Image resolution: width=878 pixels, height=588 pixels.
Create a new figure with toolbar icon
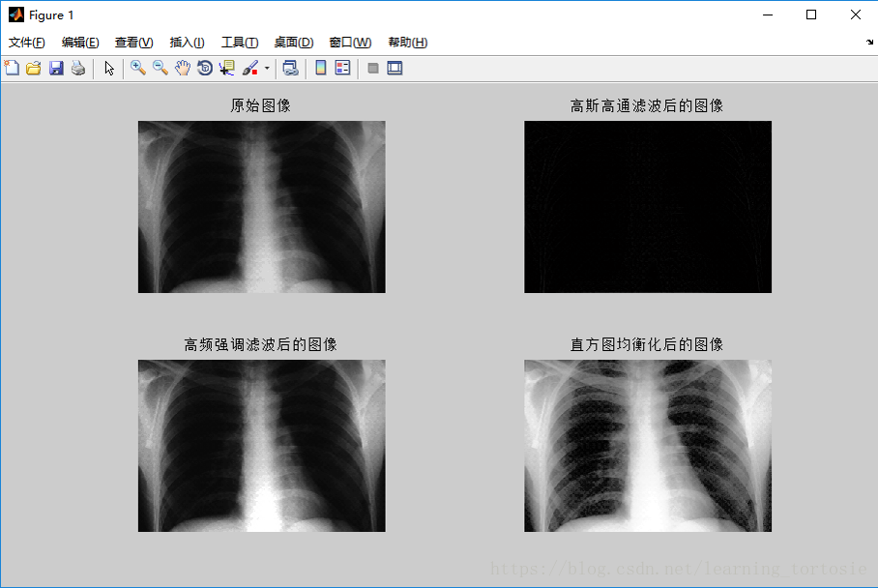click(x=12, y=69)
